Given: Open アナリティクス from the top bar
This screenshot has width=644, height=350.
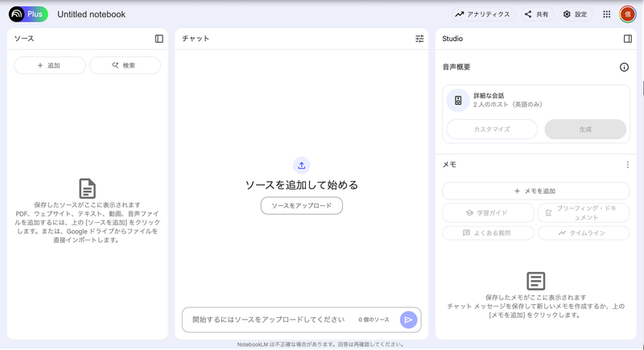Looking at the screenshot, I should 482,14.
